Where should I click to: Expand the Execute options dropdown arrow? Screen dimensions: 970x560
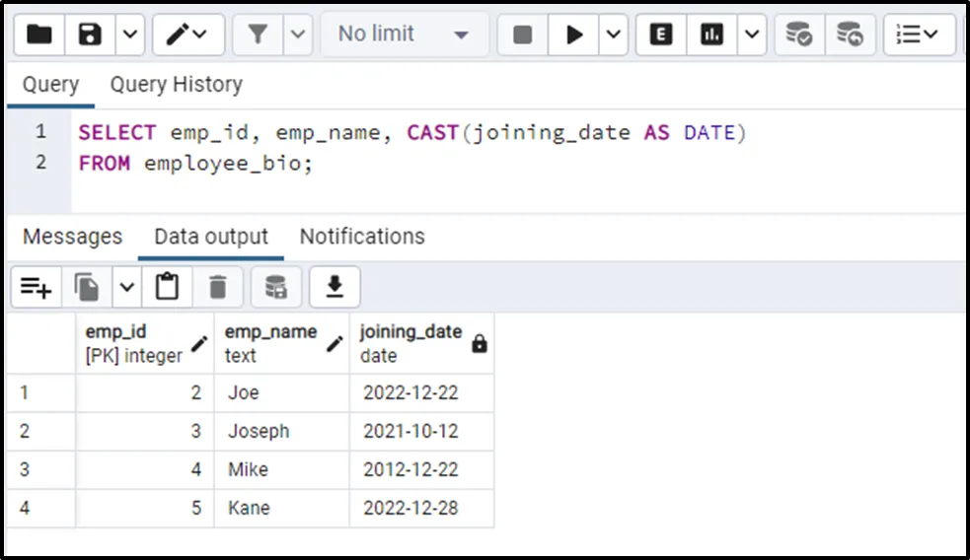[614, 35]
